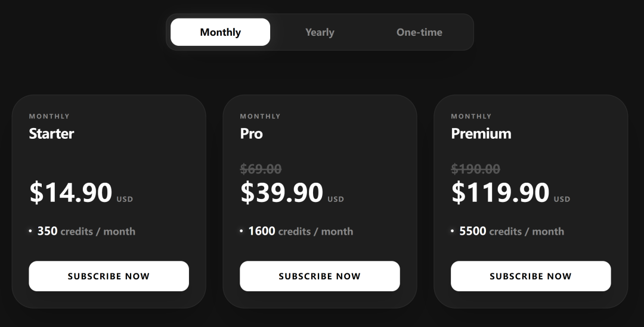The height and width of the screenshot is (327, 644).
Task: Click the MONTHLY label above Starter
Action: coord(49,116)
